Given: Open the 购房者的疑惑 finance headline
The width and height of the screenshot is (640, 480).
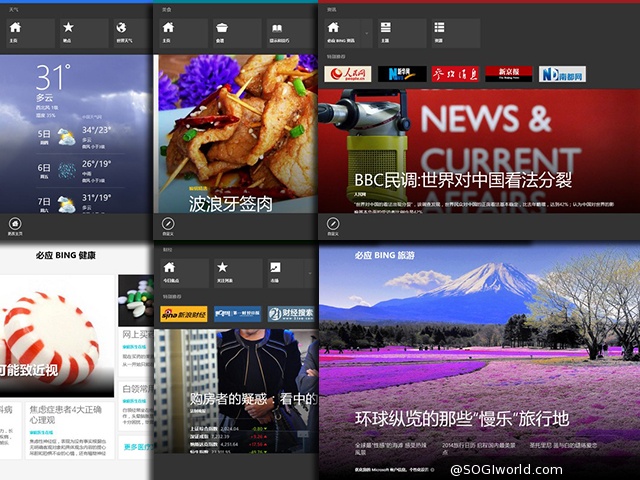Looking at the screenshot, I should pos(253,399).
